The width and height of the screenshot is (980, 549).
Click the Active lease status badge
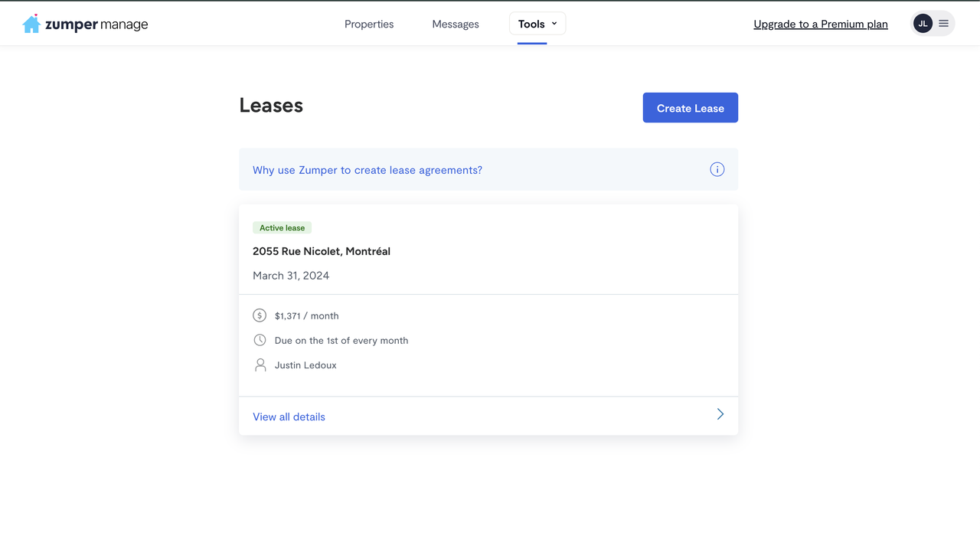(282, 227)
